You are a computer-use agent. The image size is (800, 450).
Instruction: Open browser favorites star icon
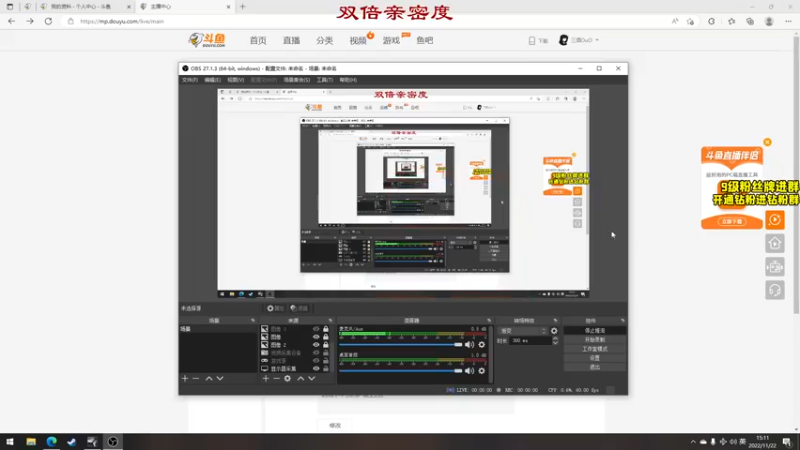coord(732,21)
